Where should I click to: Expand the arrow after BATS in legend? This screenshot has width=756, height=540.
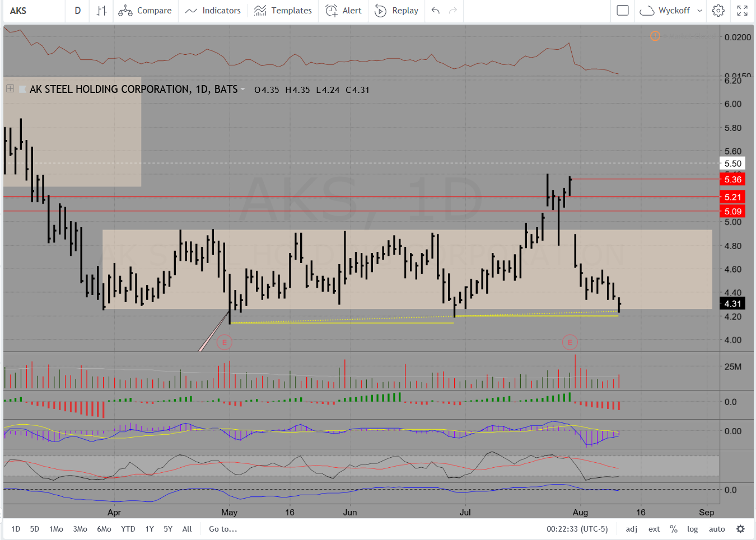coord(242,89)
